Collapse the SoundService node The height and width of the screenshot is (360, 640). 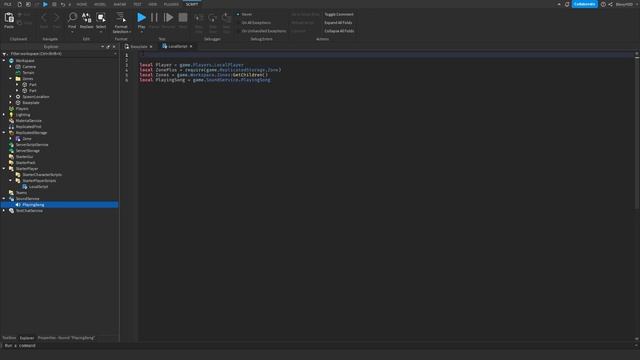[4, 199]
